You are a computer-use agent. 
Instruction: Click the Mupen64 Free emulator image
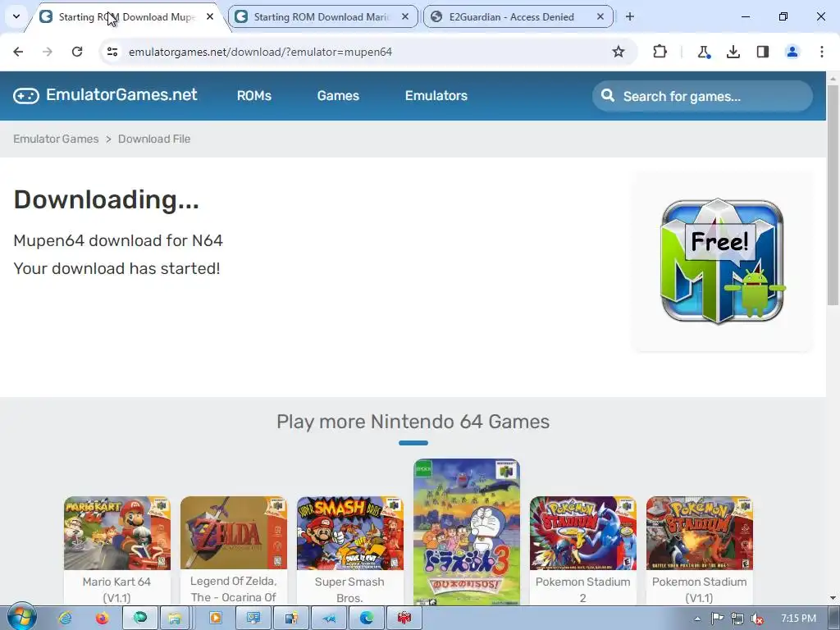tap(723, 261)
